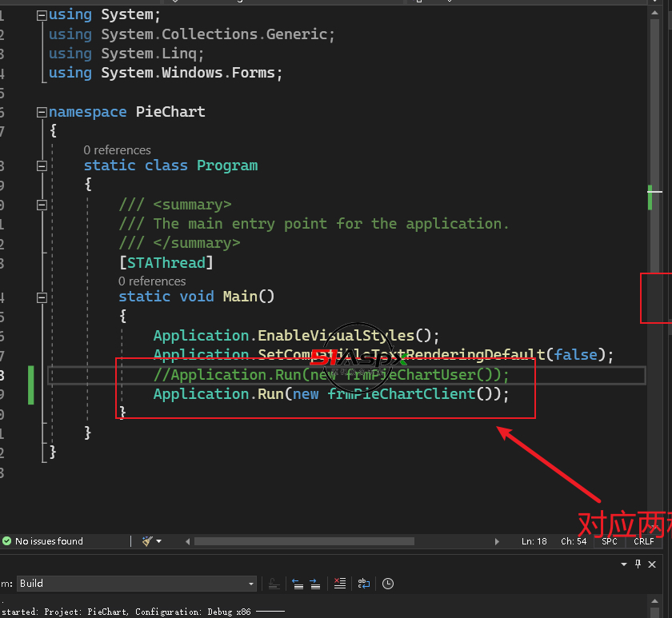This screenshot has height=618, width=672.
Task: Toggle pin on the Output panel
Action: [638, 564]
